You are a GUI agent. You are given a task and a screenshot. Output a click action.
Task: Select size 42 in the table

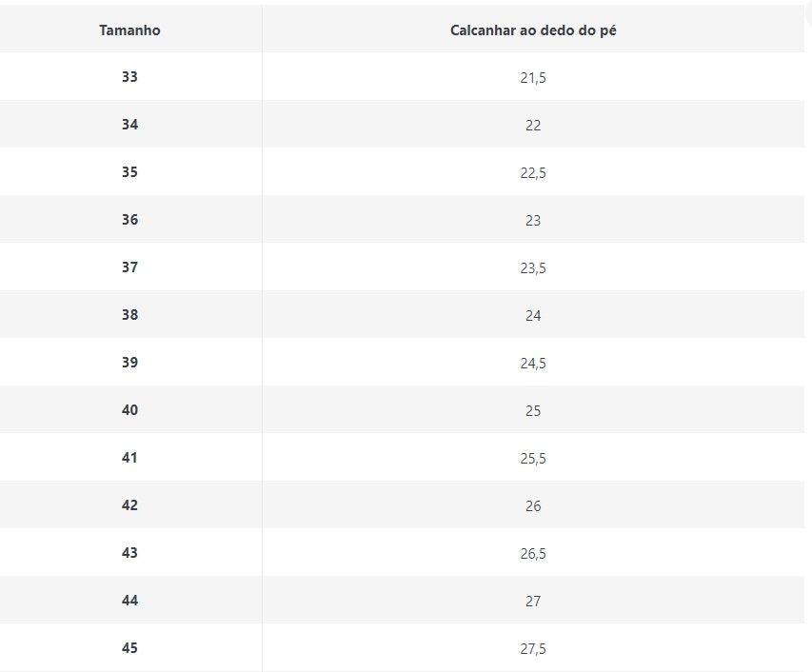click(x=129, y=505)
